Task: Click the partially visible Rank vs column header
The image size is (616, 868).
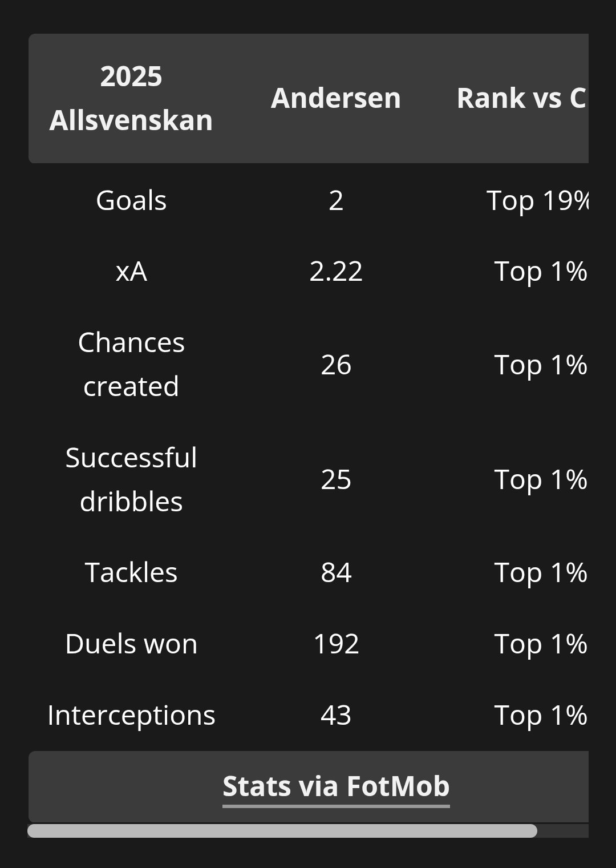Action: (x=521, y=98)
